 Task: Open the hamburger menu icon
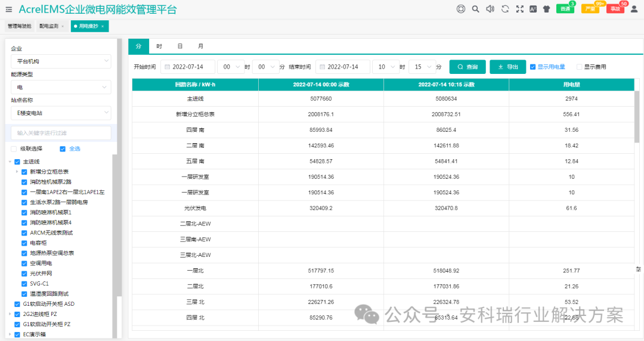(x=8, y=9)
